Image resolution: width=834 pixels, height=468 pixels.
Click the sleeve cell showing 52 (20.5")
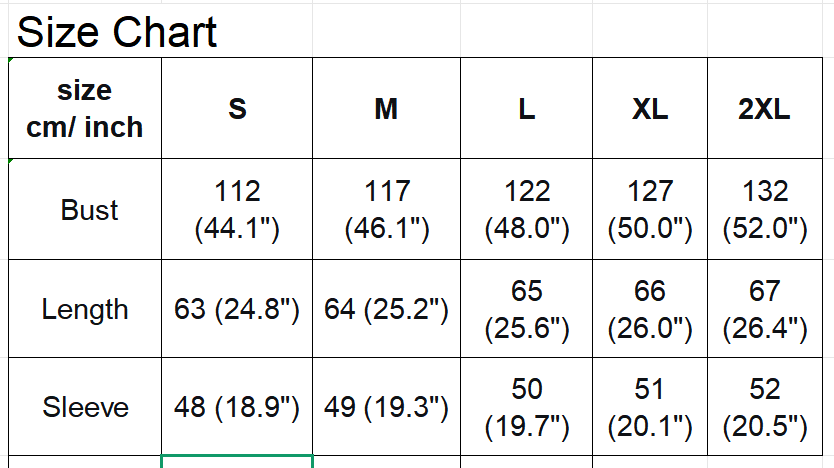tap(764, 407)
